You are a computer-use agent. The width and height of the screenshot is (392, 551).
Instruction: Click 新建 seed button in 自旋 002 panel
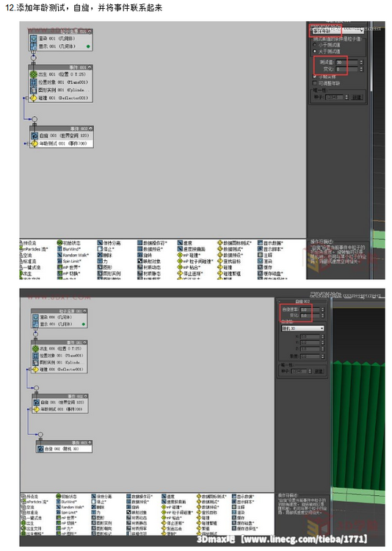(319, 371)
